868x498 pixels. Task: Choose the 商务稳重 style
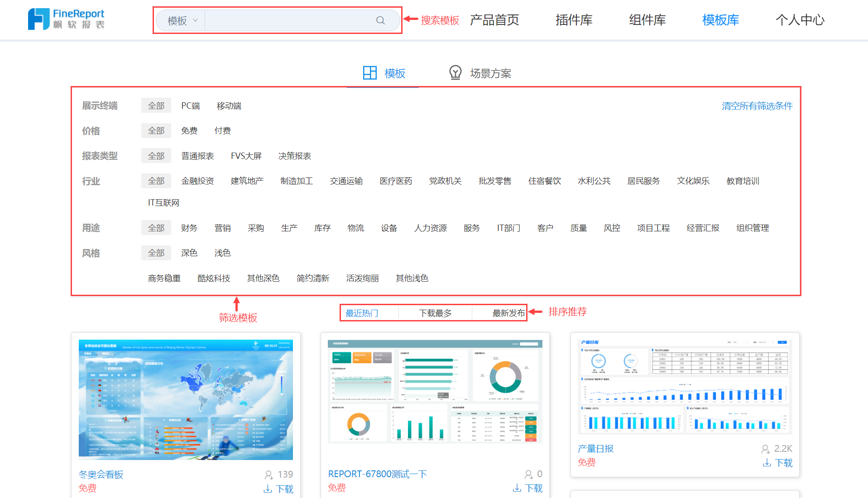coord(164,278)
